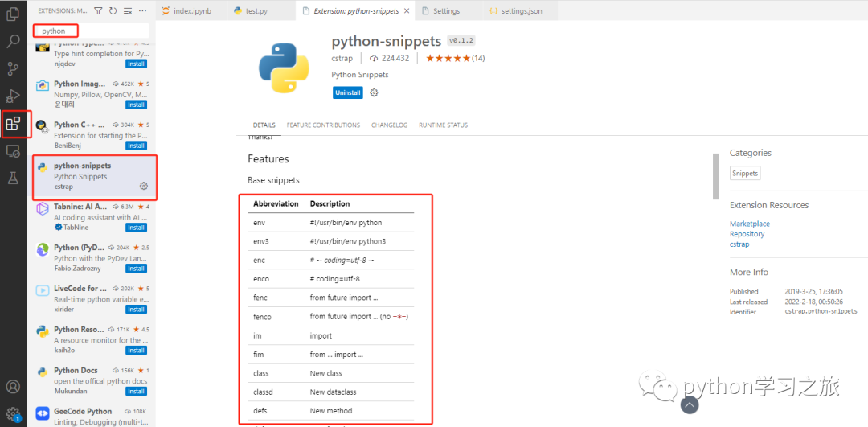Select Python Docs extension list item

(92, 380)
